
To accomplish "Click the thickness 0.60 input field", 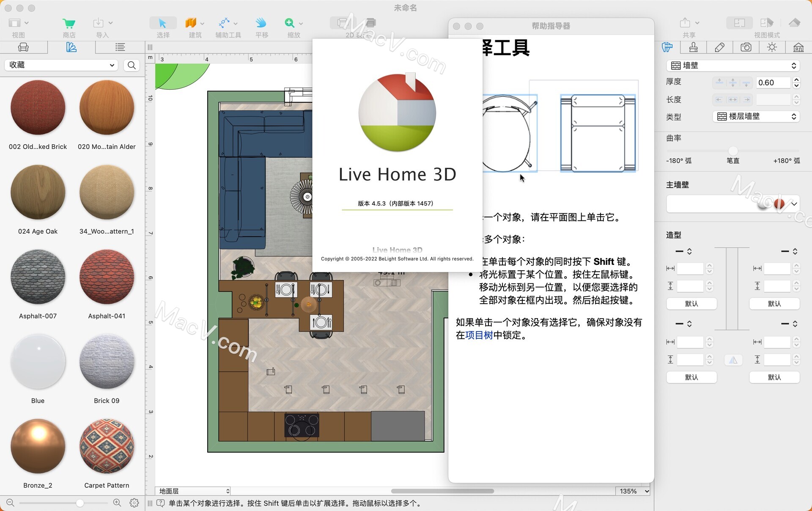I will [773, 82].
